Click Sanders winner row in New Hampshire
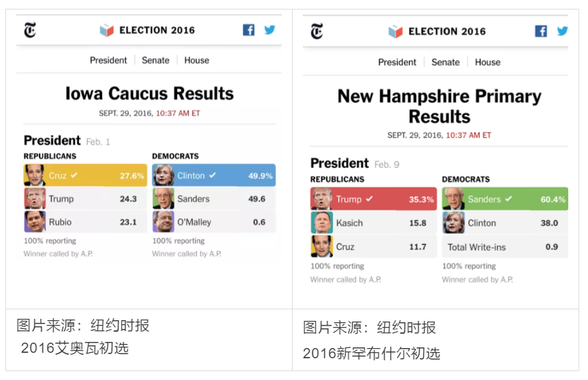 pyautogui.click(x=505, y=199)
